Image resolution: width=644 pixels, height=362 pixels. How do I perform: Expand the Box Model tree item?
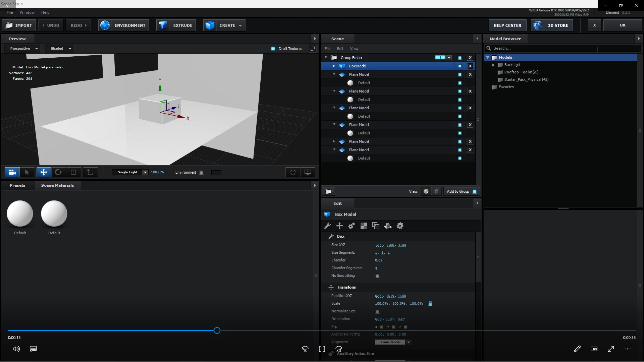click(x=334, y=66)
